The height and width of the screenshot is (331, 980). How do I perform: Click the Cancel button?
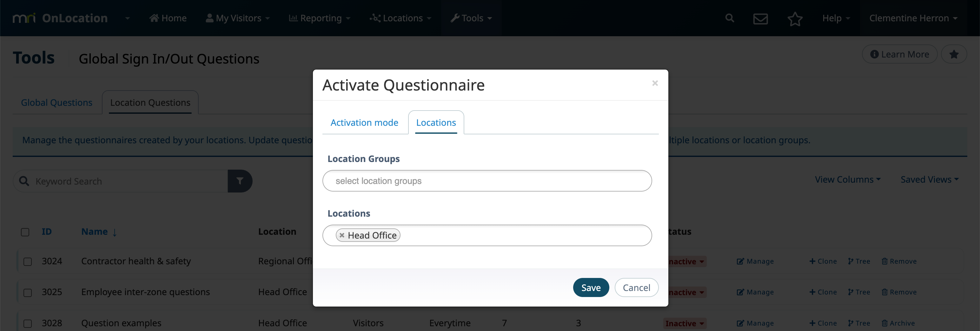637,287
